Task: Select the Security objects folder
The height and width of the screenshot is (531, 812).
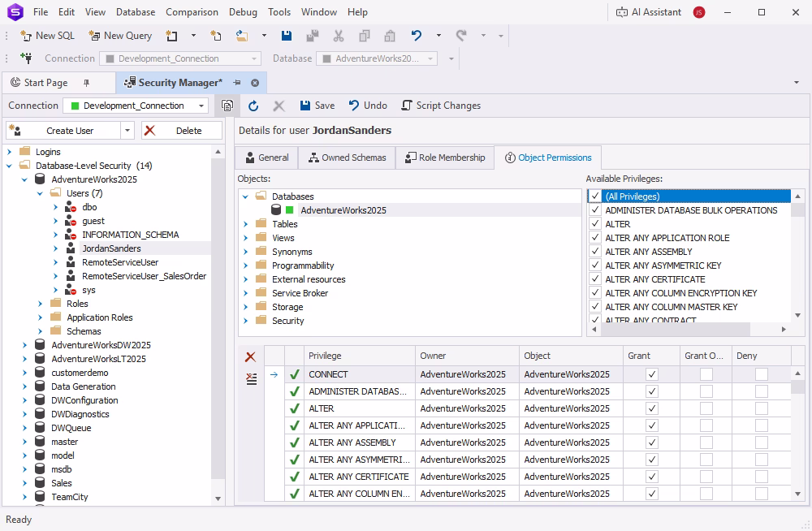Action: [288, 321]
